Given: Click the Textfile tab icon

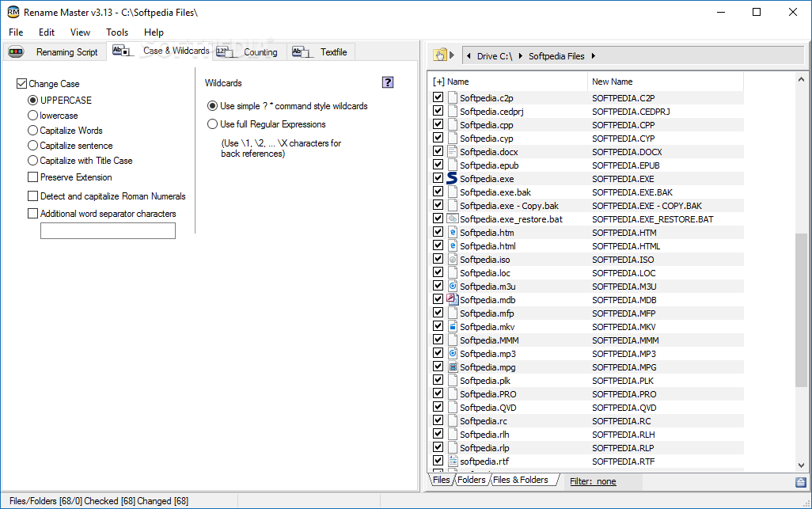Looking at the screenshot, I should tap(303, 51).
